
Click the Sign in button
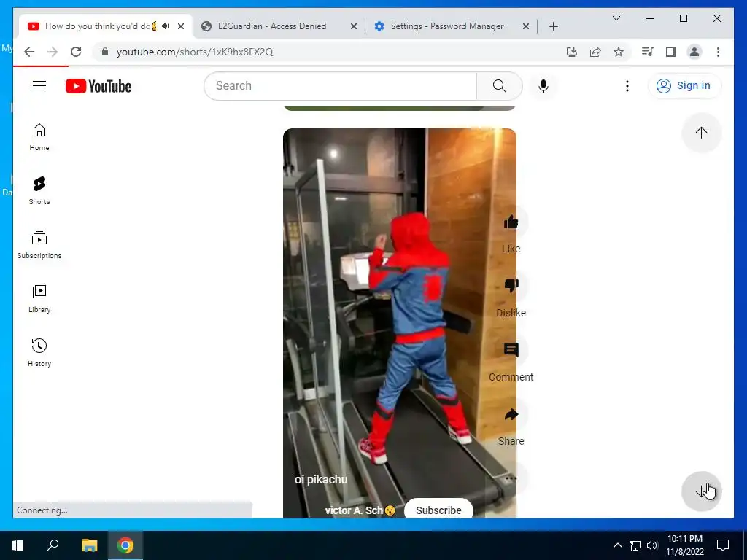pyautogui.click(x=684, y=86)
